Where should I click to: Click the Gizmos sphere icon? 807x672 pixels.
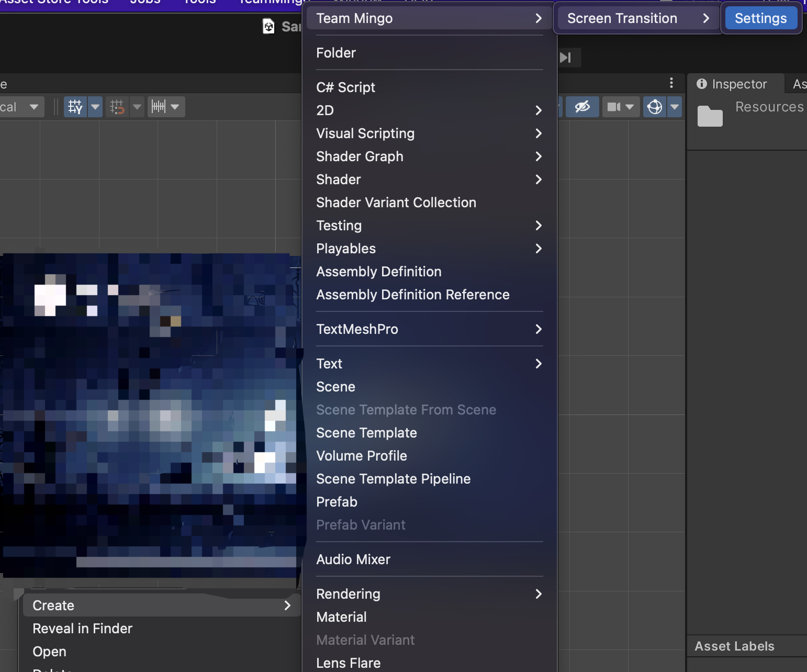coord(655,107)
